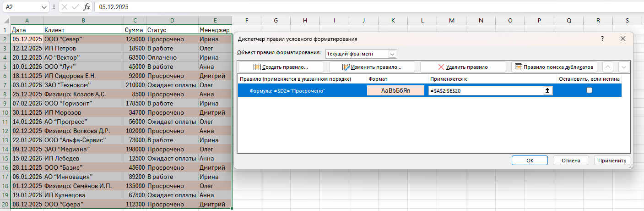Screen dimensions: 644x211
Task: Click Изменить правило button
Action: [372, 67]
